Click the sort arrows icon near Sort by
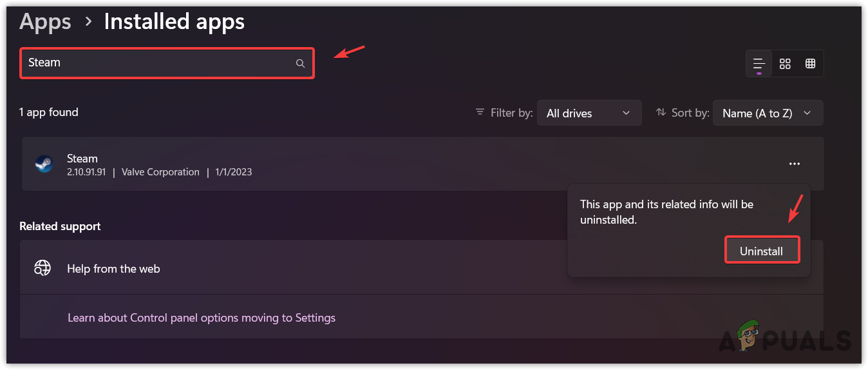The height and width of the screenshot is (370, 868). (661, 112)
